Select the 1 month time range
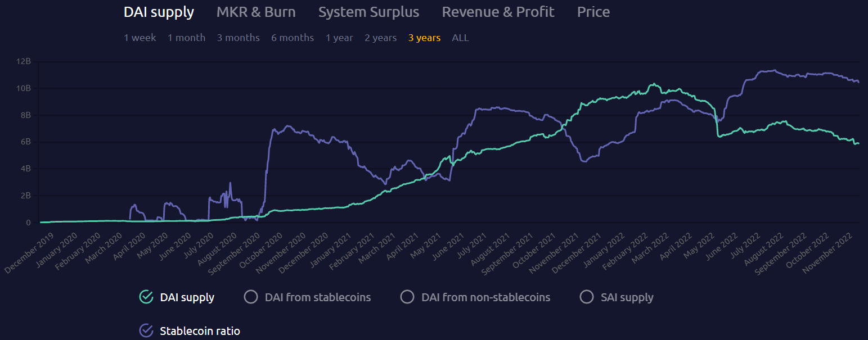Image resolution: width=868 pixels, height=340 pixels. (x=187, y=38)
